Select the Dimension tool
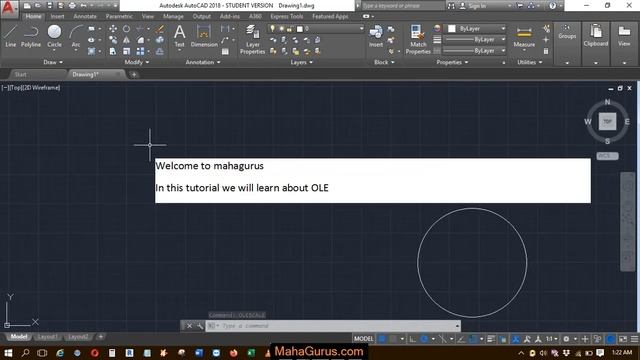Image resolution: width=640 pixels, height=360 pixels. click(204, 36)
